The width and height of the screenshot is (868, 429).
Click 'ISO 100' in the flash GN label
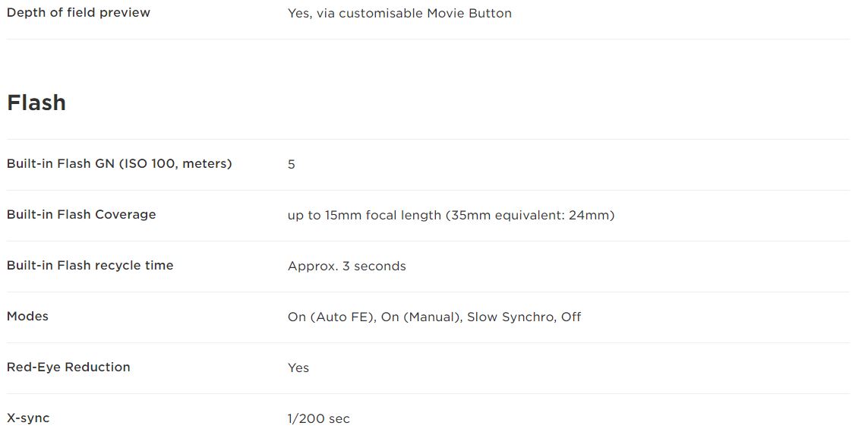(x=150, y=164)
